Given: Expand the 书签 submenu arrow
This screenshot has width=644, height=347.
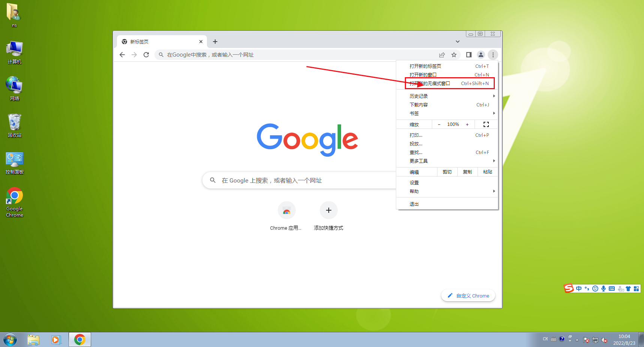Looking at the screenshot, I should [x=494, y=113].
